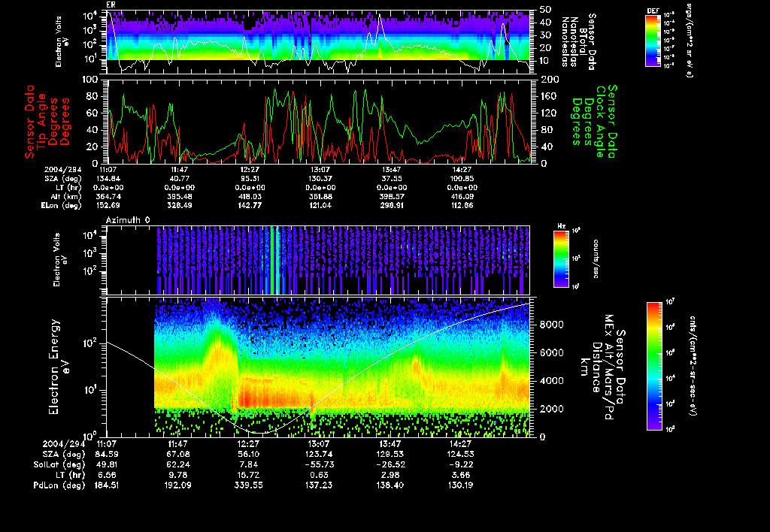Select PdLon value 184.51

pyautogui.click(x=107, y=485)
